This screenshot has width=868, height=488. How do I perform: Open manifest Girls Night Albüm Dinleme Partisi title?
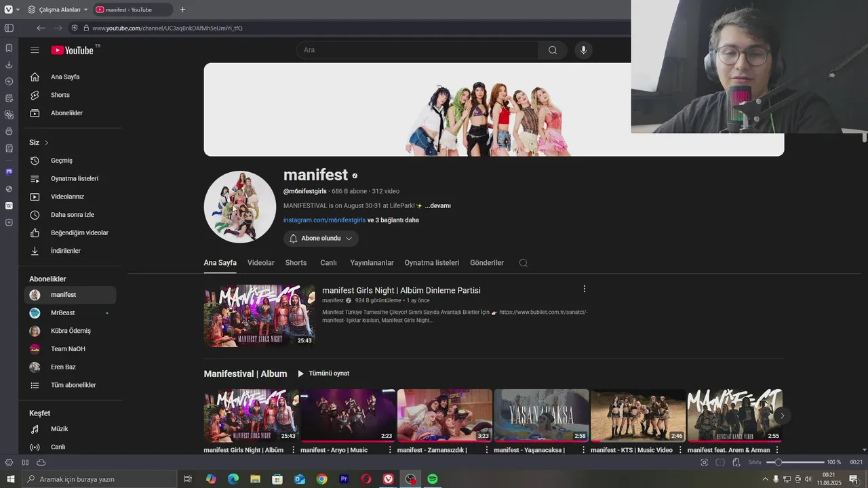pos(401,290)
